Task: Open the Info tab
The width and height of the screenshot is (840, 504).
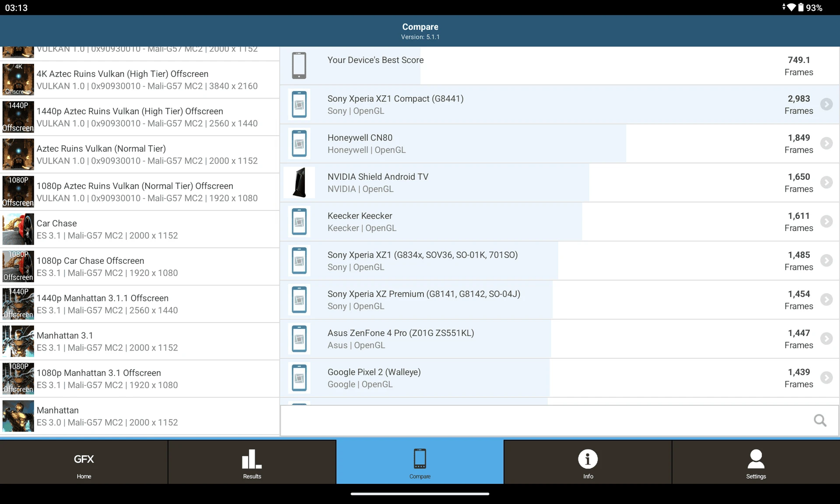Action: coord(588,462)
